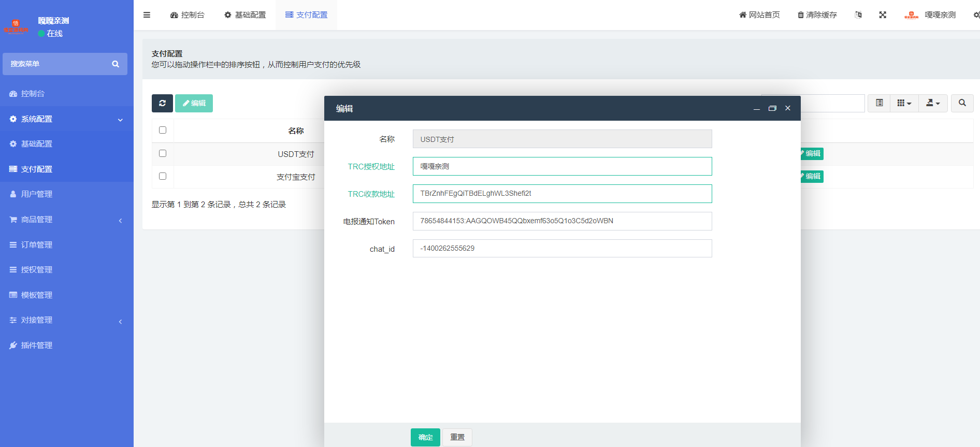Click the refresh table icon button

click(162, 103)
